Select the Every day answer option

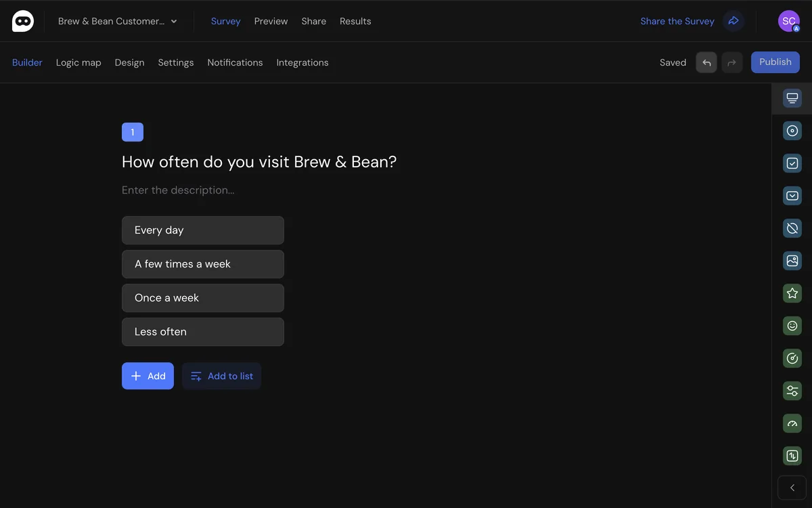203,230
